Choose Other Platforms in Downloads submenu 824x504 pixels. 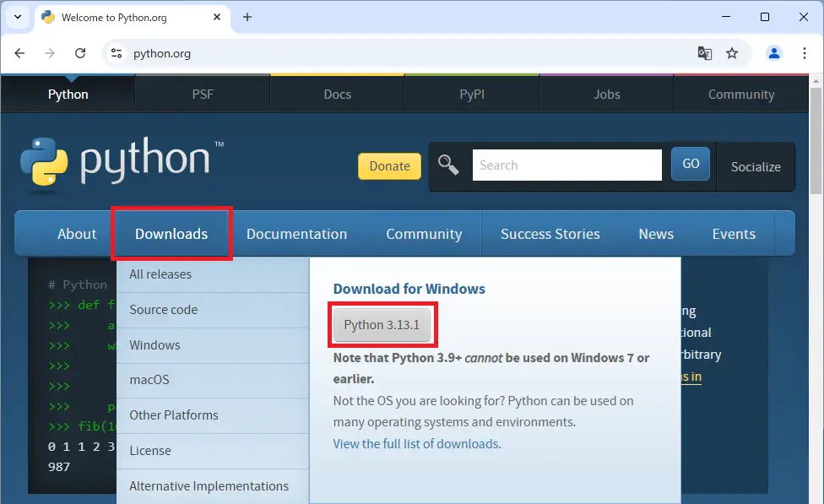click(x=213, y=415)
